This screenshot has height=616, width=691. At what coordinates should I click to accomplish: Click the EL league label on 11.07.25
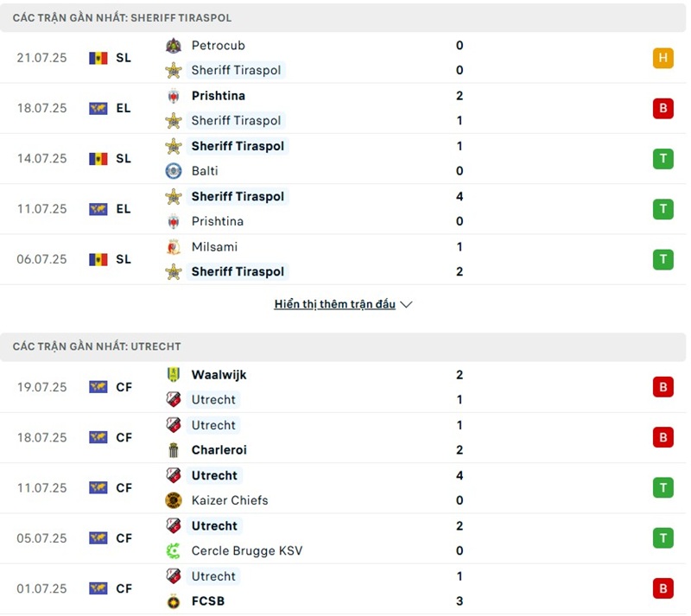[x=124, y=208]
